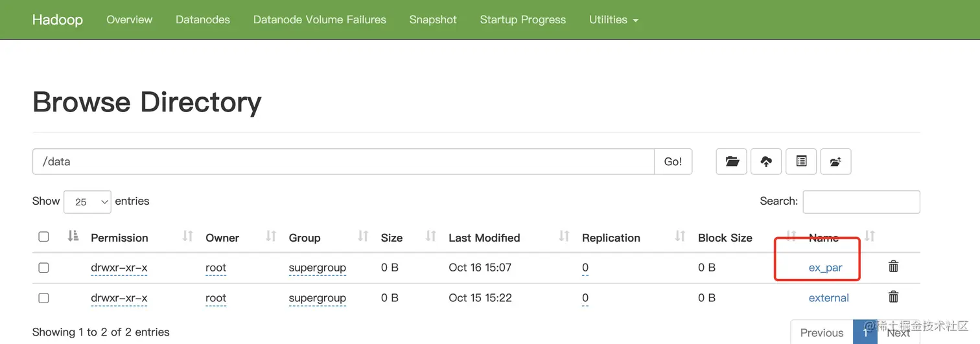Check the ex_par row checkbox
Image resolution: width=980 pixels, height=344 pixels.
(x=43, y=268)
